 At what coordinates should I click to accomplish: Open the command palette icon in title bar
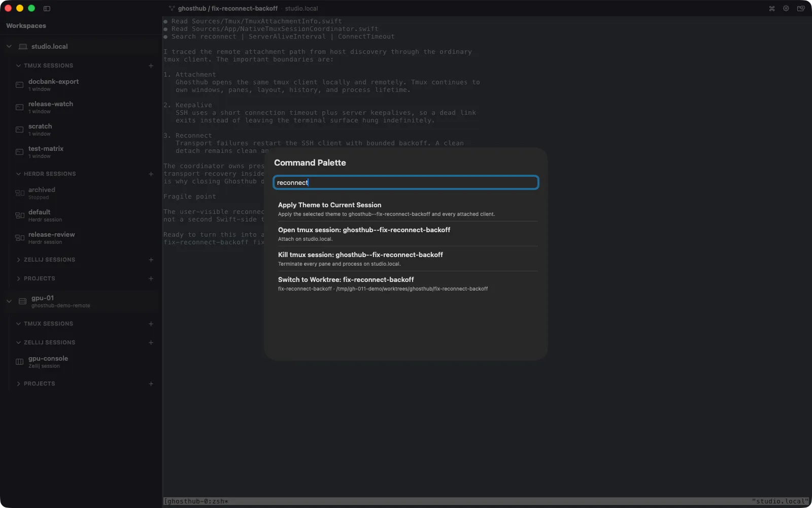click(772, 9)
